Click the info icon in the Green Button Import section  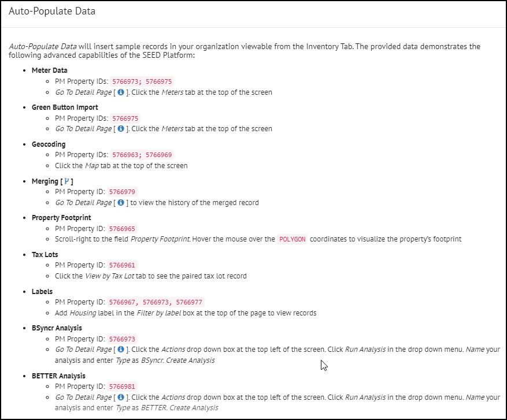(120, 129)
